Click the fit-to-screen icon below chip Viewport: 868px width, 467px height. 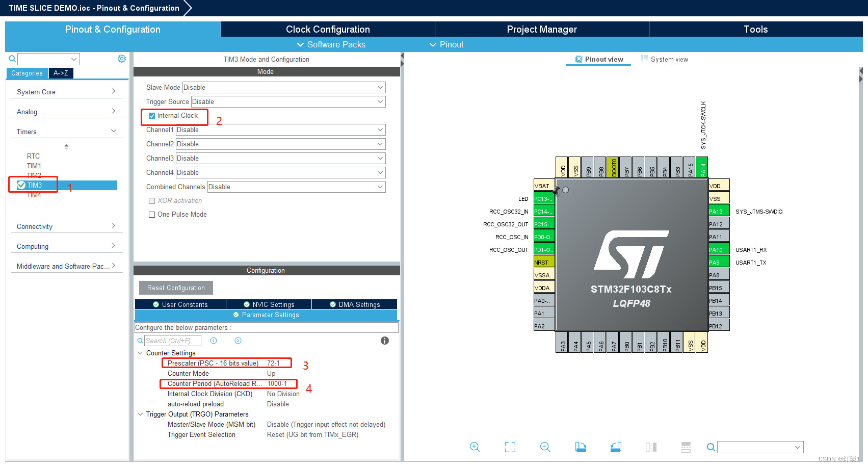coord(510,447)
